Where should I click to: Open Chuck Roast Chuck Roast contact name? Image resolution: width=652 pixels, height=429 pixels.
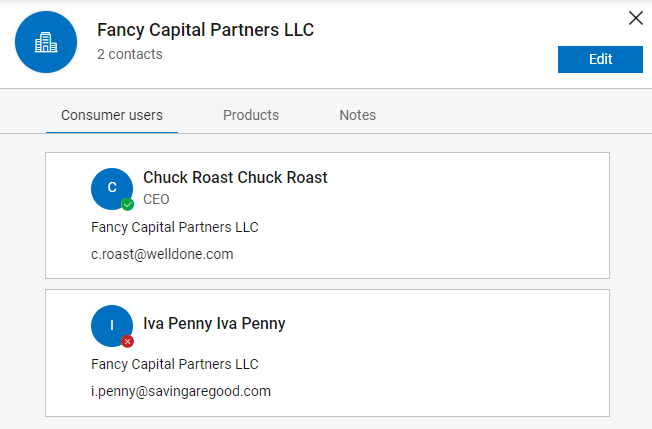235,178
